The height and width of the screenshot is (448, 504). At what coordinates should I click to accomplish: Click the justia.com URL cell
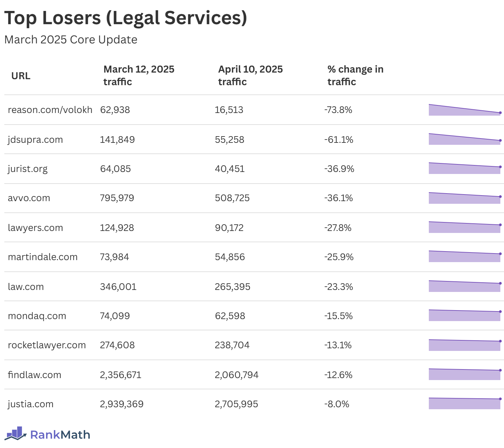[30, 404]
